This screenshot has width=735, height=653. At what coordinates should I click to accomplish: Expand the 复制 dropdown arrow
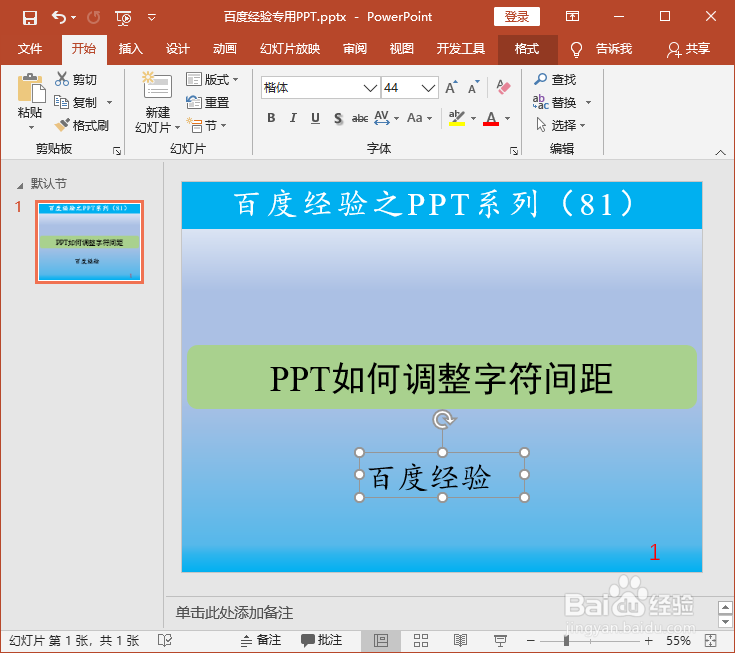(109, 102)
